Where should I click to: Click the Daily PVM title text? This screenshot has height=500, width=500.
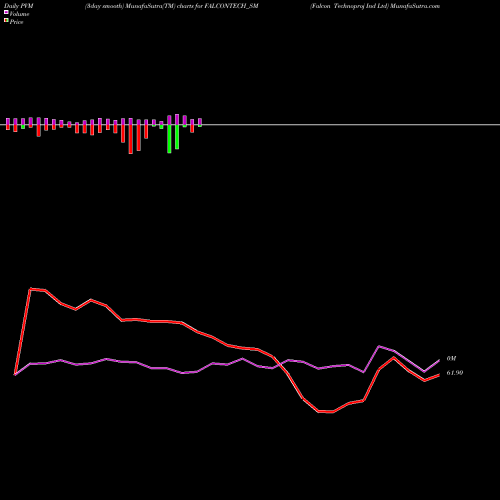click(x=19, y=6)
